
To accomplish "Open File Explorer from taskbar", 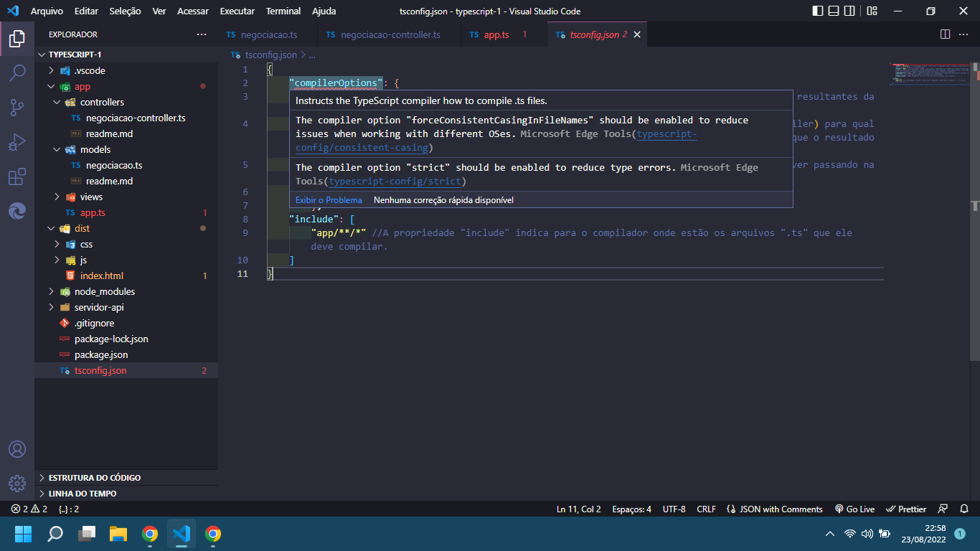I will coord(118,534).
